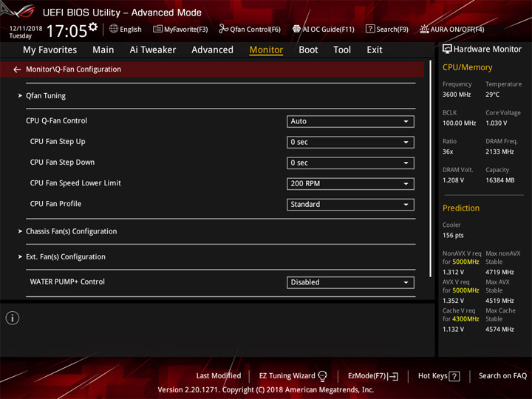
Task: Click the 4574 MHz max cache value
Action: coord(499,330)
